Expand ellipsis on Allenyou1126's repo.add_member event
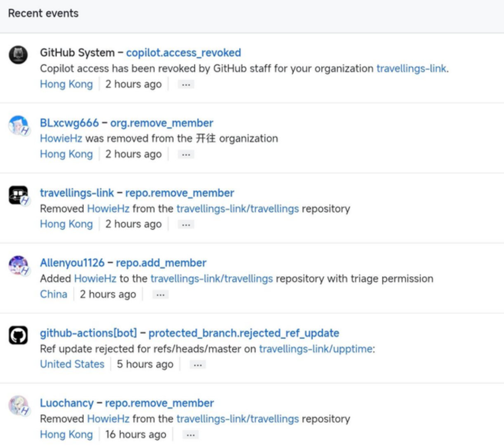This screenshot has height=447, width=504. (x=160, y=295)
